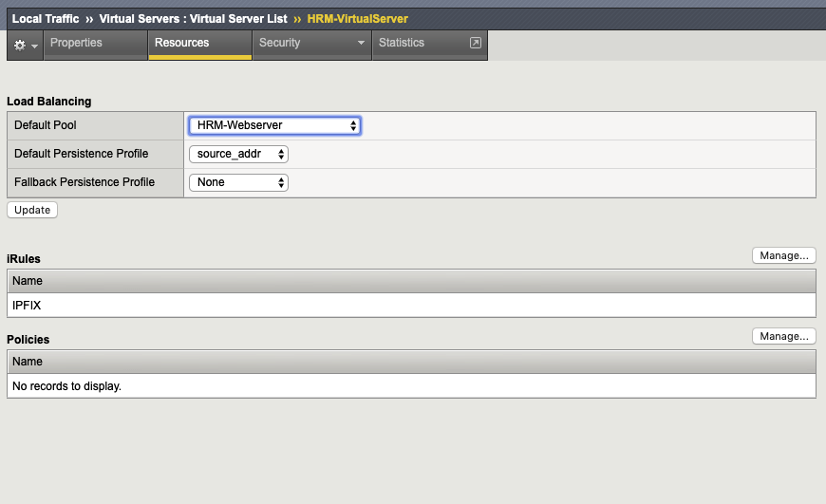Image resolution: width=826 pixels, height=504 pixels.
Task: Click Manage button for iRules
Action: point(783,255)
